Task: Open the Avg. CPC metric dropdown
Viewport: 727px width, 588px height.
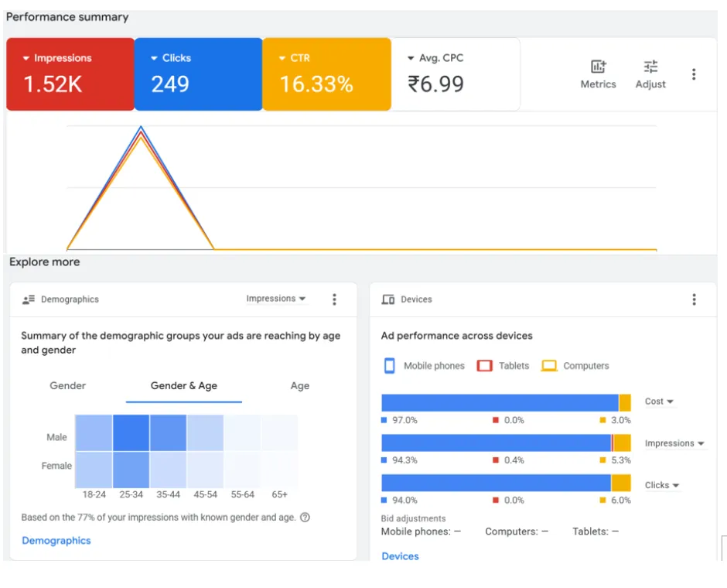Action: click(x=411, y=58)
